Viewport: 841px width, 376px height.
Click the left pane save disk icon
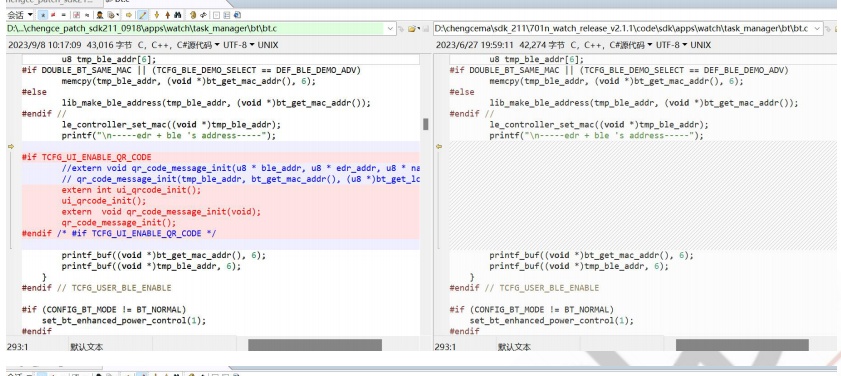click(x=426, y=28)
